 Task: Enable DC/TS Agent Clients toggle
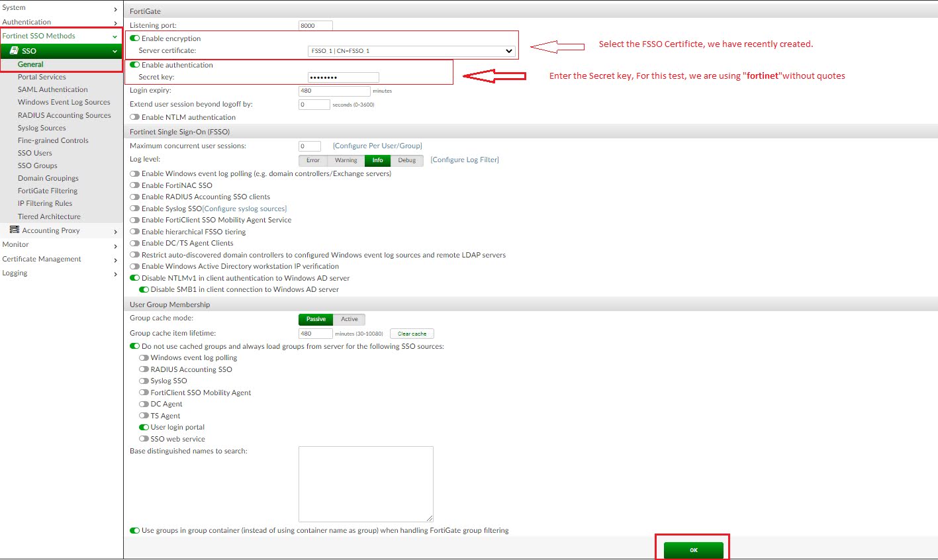[135, 243]
